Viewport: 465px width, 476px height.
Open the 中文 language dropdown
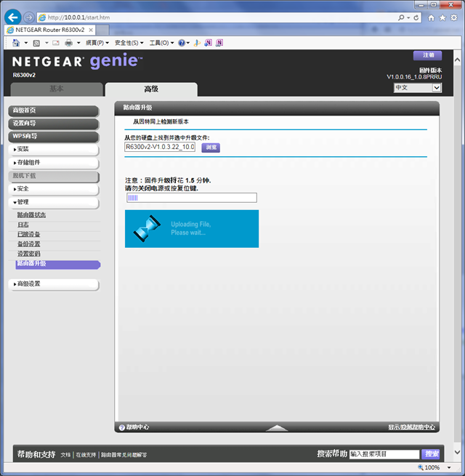click(x=418, y=88)
